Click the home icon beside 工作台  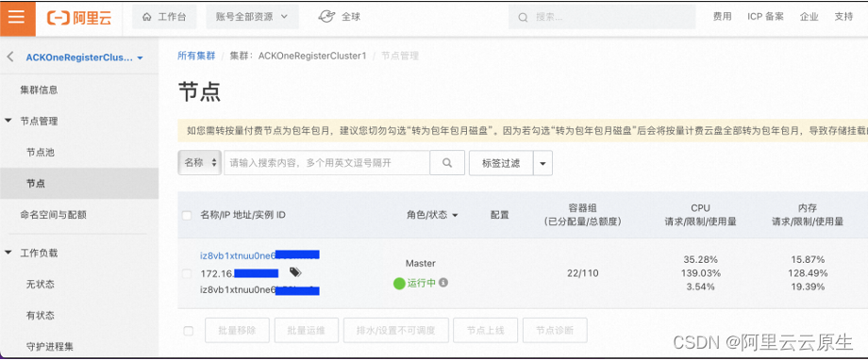click(x=146, y=17)
